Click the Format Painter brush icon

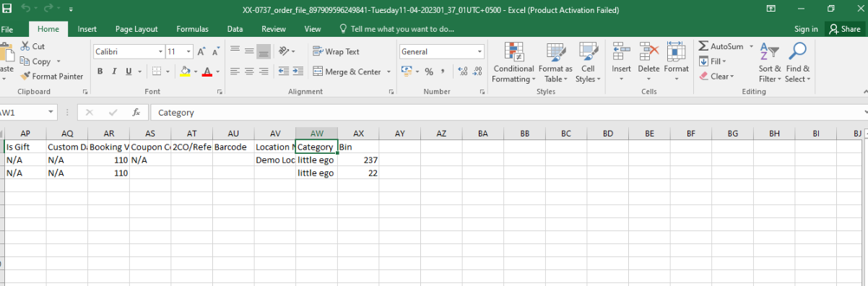(25, 76)
